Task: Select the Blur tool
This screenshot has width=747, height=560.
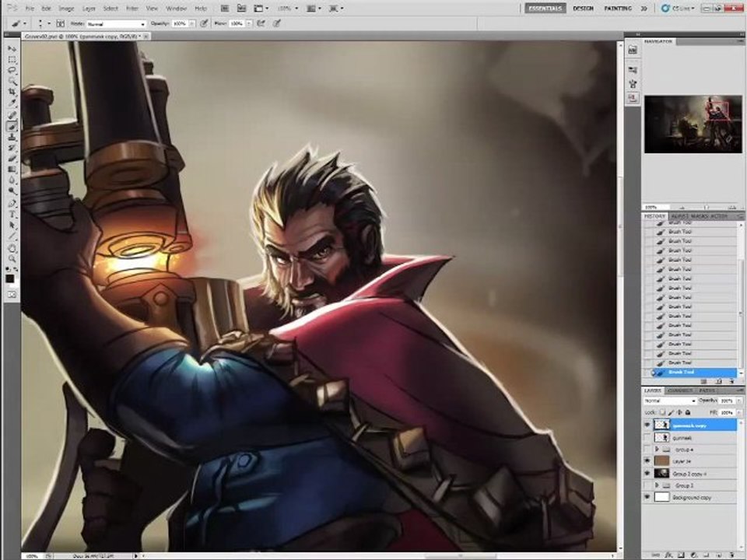Action: [x=12, y=180]
